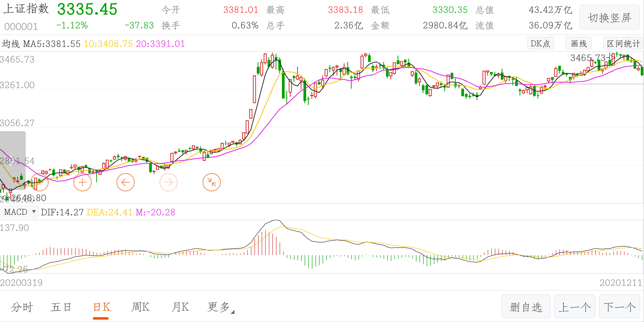This screenshot has width=644, height=322.
Task: Enable 画线 drawing mode
Action: 579,44
